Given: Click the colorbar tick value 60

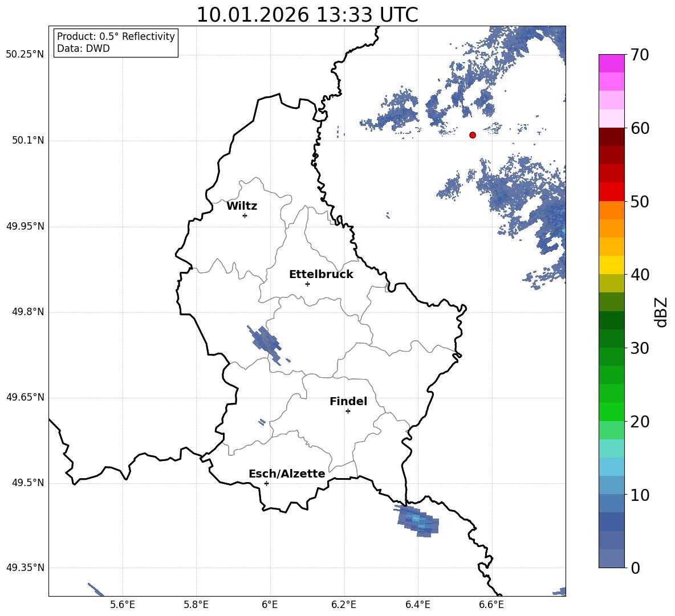Looking at the screenshot, I should click(x=640, y=128).
